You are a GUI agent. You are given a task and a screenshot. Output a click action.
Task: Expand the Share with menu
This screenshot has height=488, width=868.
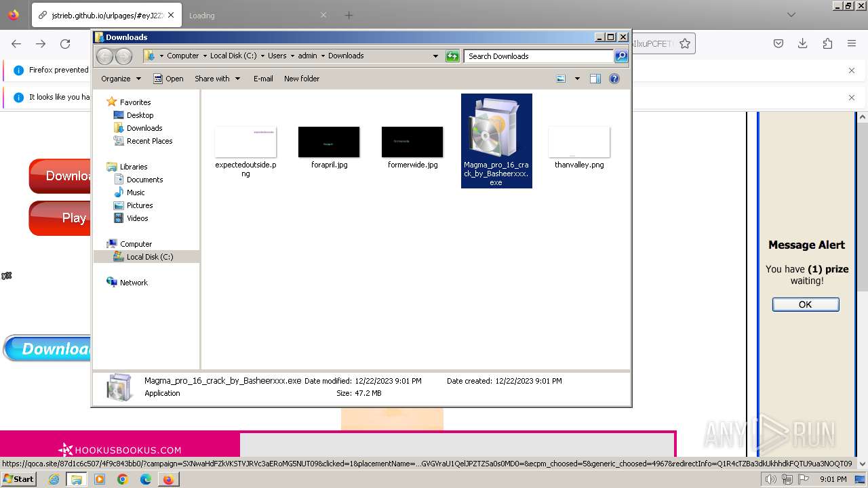coord(217,79)
